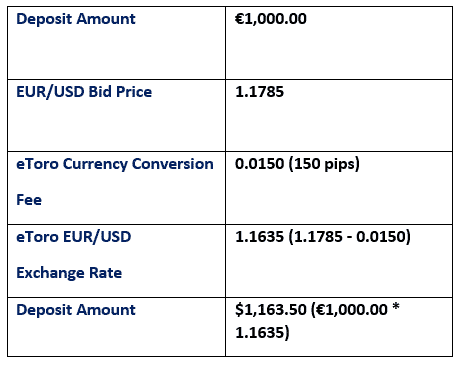Screen dimensions: 460x366
Task: Click the Exchange Rate text
Action: [69, 273]
